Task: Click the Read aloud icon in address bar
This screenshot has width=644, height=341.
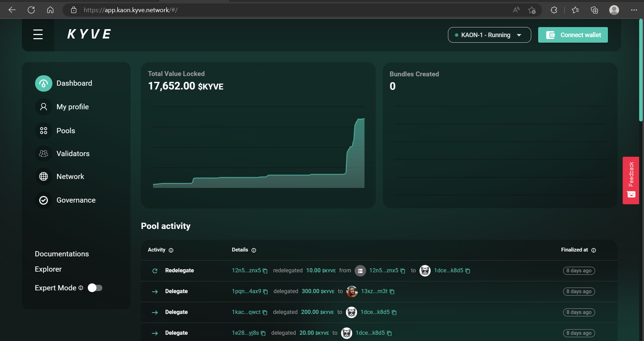Action: point(516,10)
